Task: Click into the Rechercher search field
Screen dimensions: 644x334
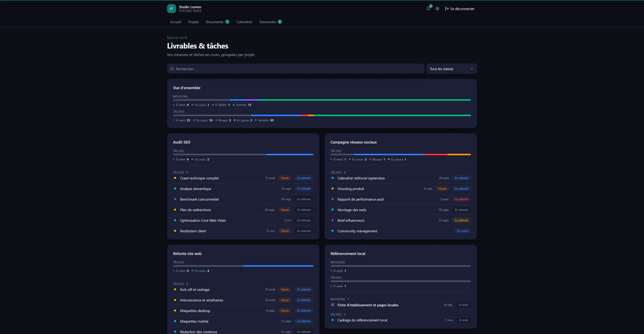Action: pos(296,69)
